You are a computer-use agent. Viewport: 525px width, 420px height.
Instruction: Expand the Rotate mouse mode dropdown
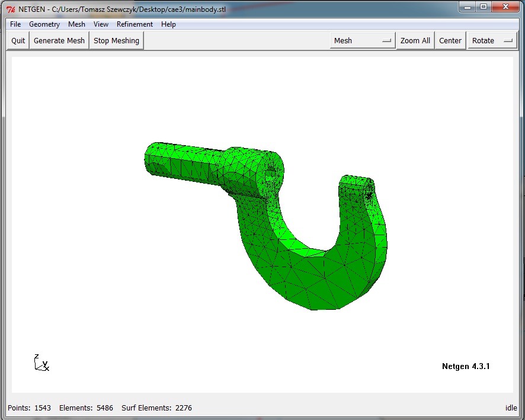pos(492,40)
